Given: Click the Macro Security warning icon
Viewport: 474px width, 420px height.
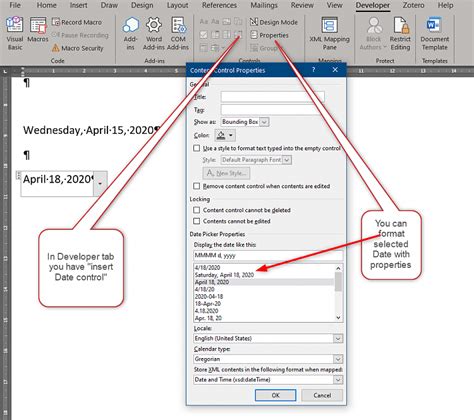Looking at the screenshot, I should pos(56,48).
